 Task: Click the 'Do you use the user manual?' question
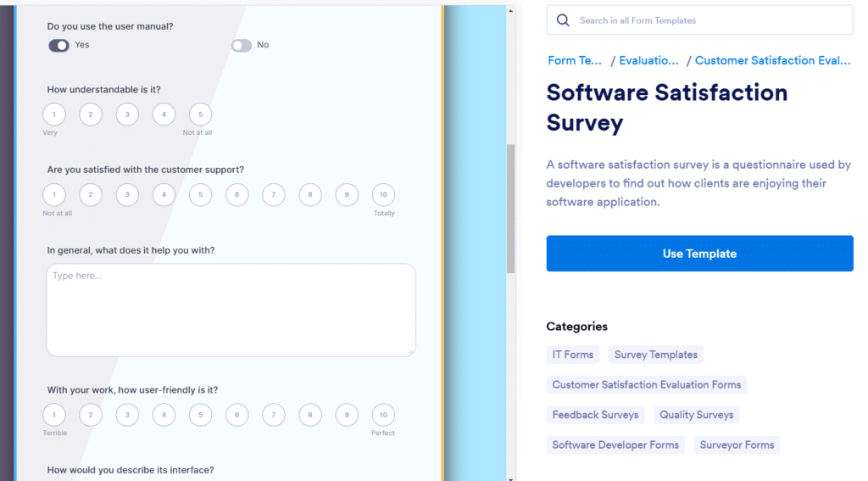click(x=110, y=26)
